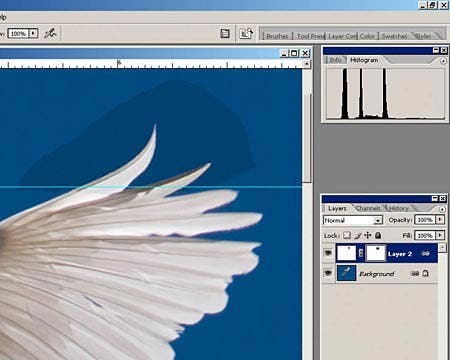The width and height of the screenshot is (450, 360).
Task: Open the Swatches tab in palette well
Action: (x=394, y=36)
